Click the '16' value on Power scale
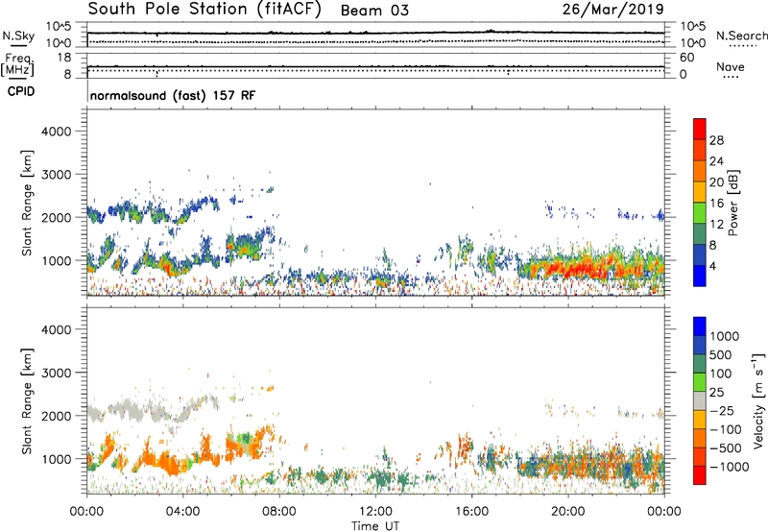The image size is (768, 532). click(x=716, y=204)
